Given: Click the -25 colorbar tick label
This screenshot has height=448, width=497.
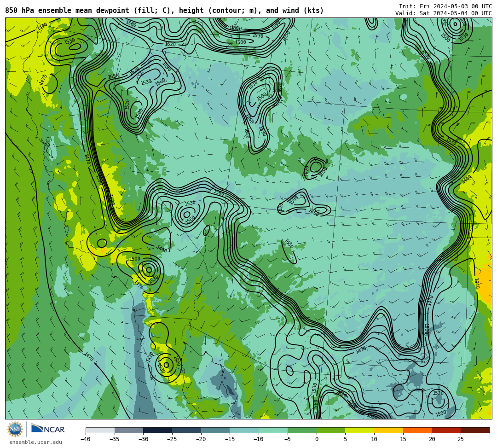Looking at the screenshot, I should tap(172, 439).
